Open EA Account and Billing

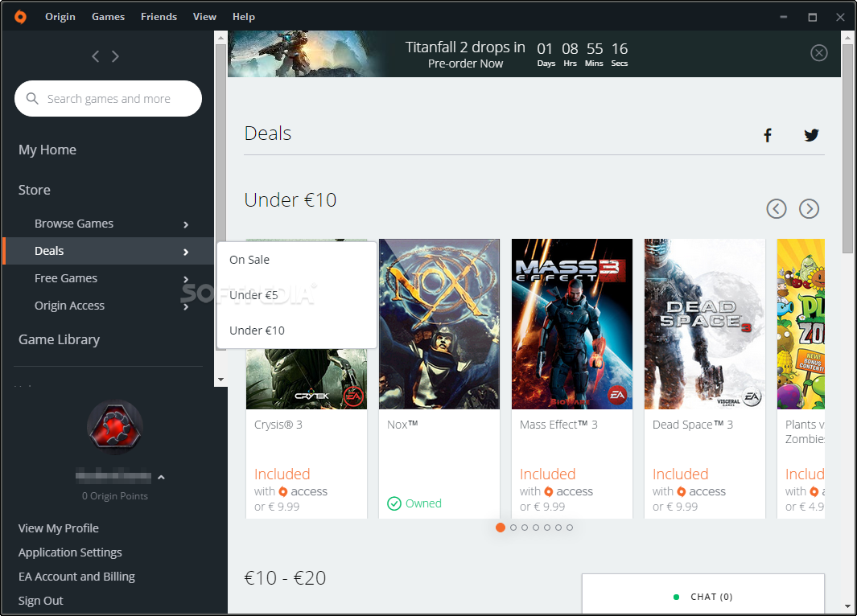(x=76, y=576)
